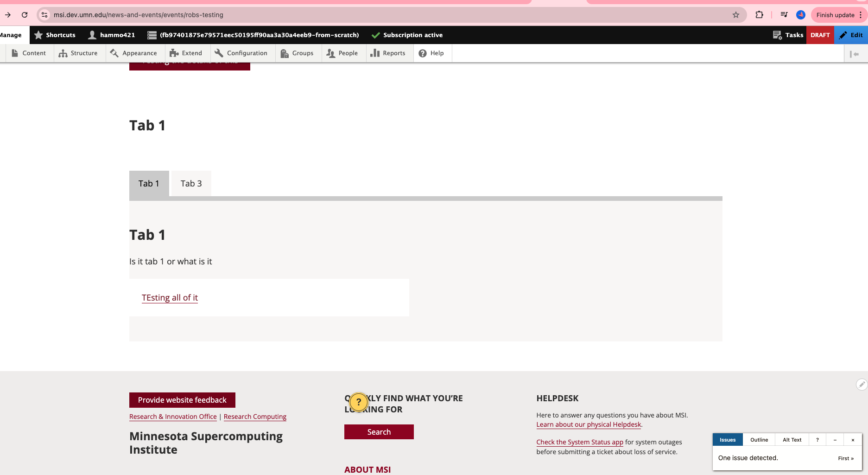Viewport: 868px width, 475px height.
Task: Switch to Tab 3
Action: [x=191, y=184]
